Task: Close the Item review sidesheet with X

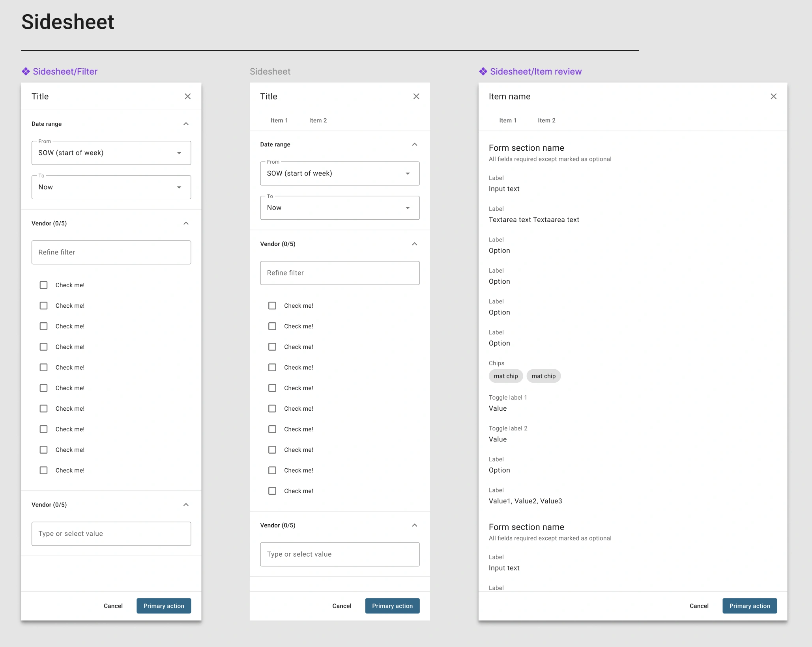Action: [773, 96]
